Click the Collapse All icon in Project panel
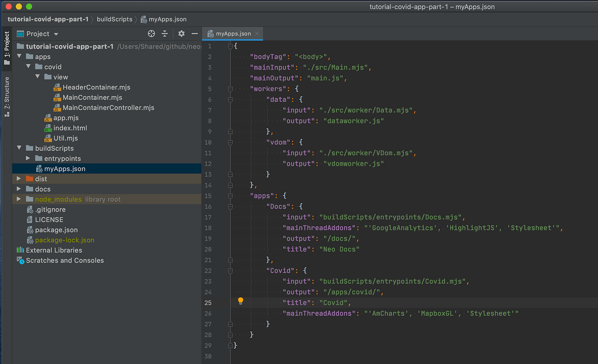The image size is (598, 364). [165, 34]
